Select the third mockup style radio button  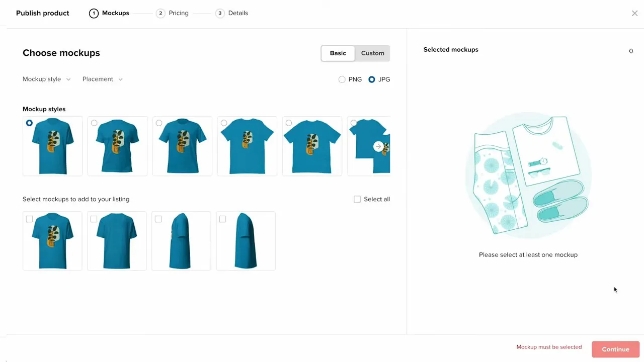[x=159, y=123]
